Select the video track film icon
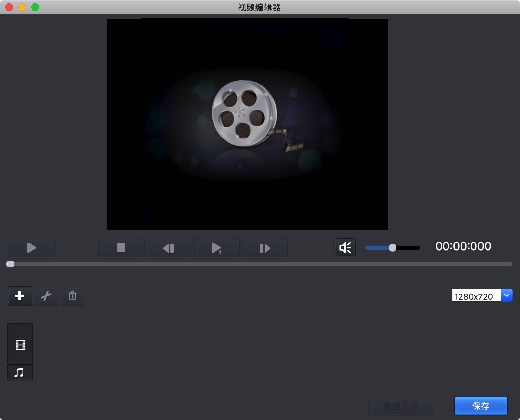Image resolution: width=520 pixels, height=420 pixels. coord(20,344)
